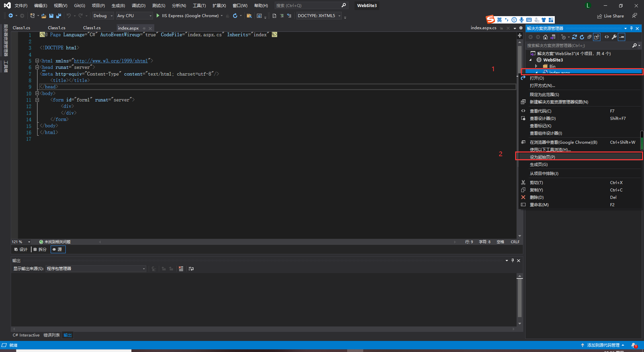Click 添加到源代码管理 in status bar
Screen dimensions: 644x352
(x=603, y=345)
